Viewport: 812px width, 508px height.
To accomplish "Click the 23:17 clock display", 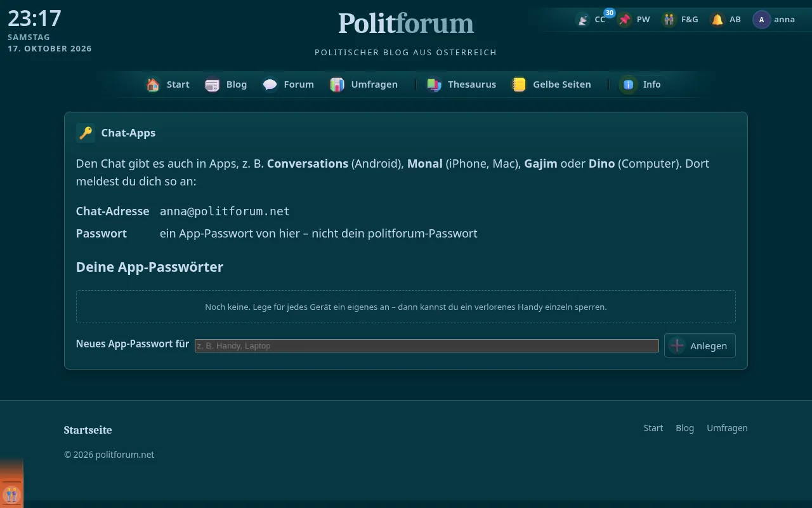I will tap(34, 18).
